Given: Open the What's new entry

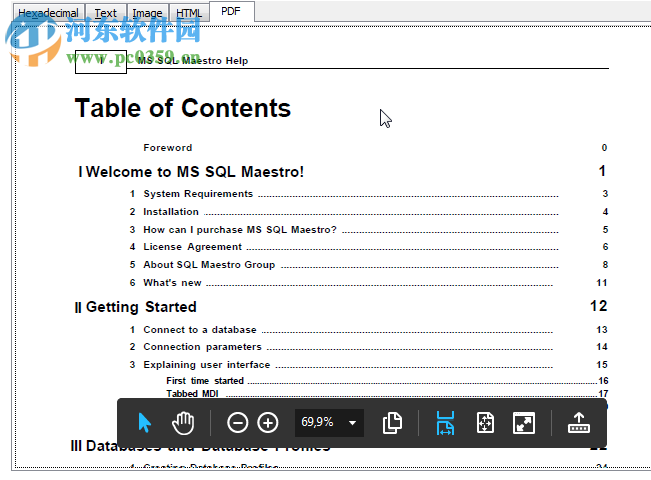Looking at the screenshot, I should (172, 283).
